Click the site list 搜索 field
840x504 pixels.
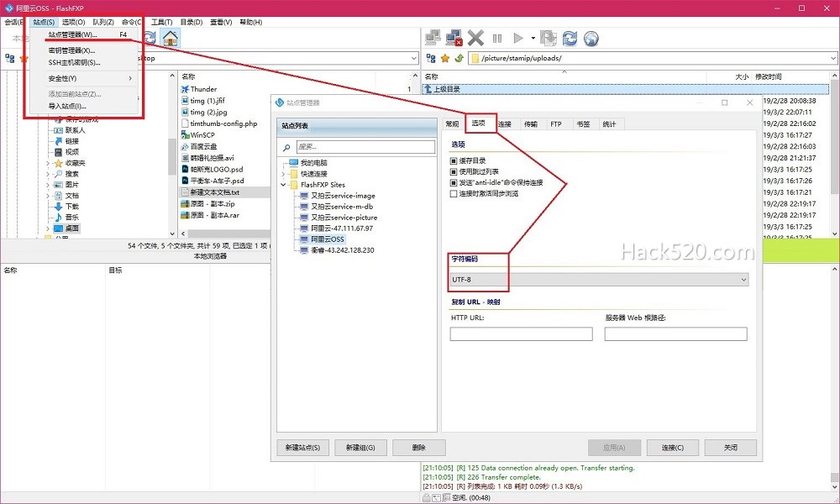pos(365,147)
